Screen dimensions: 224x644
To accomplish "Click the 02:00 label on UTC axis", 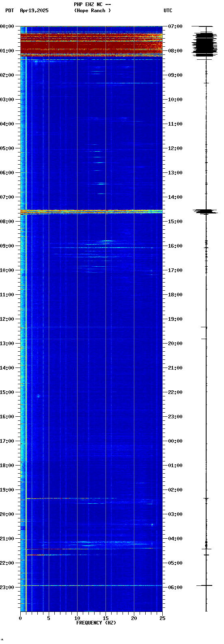I will pos(175,490).
